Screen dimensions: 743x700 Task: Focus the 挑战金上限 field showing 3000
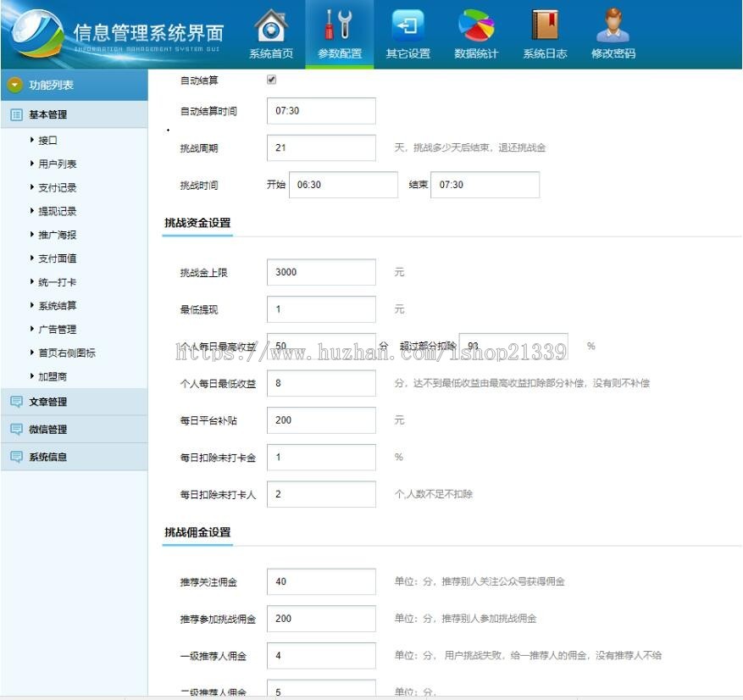click(321, 272)
